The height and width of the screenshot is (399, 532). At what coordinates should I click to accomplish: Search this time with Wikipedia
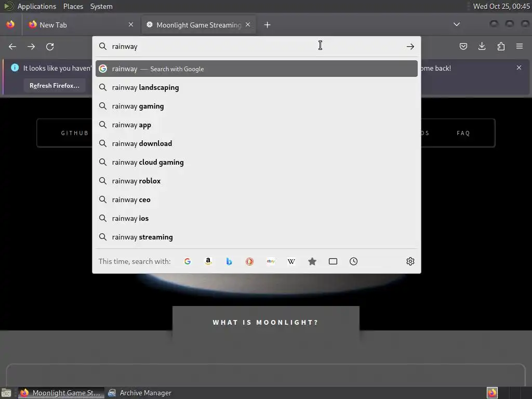point(291,261)
